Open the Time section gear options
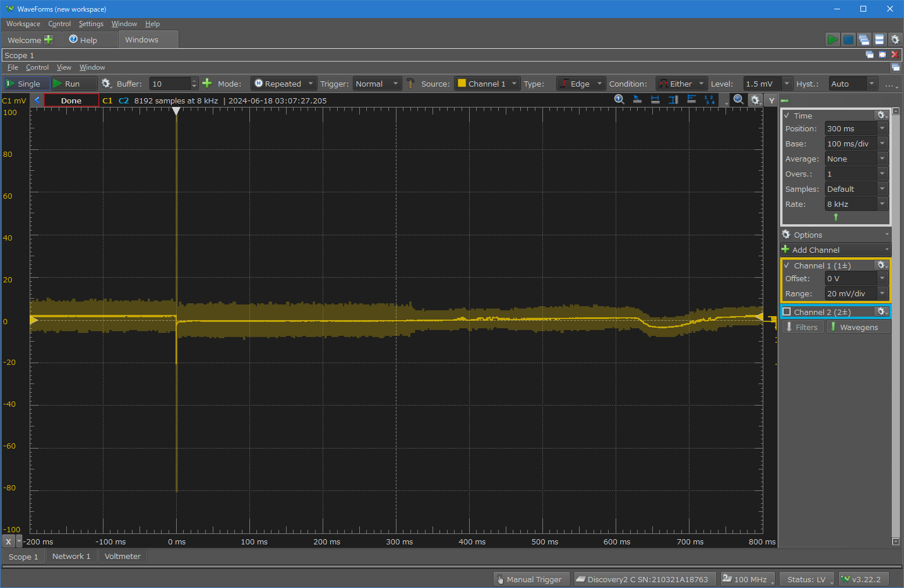Image resolution: width=904 pixels, height=588 pixels. [881, 115]
